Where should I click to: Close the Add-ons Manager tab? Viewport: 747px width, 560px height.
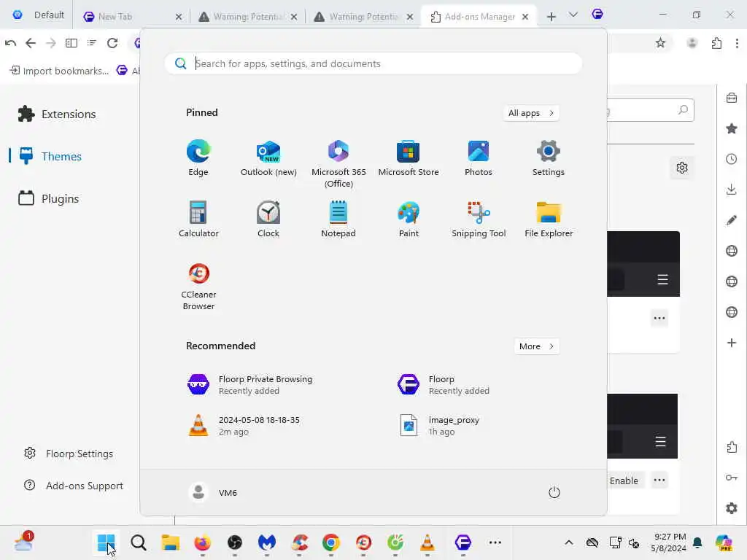[525, 17]
